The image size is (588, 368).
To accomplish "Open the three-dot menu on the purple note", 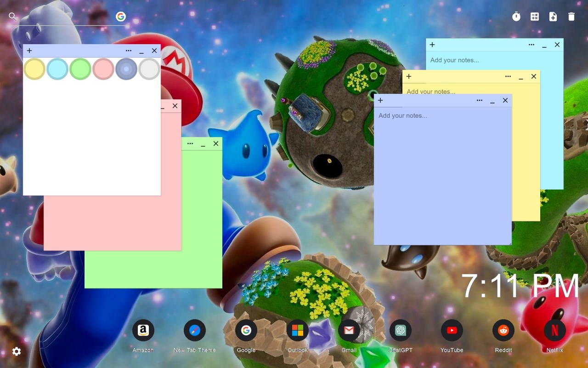I will click(x=480, y=100).
